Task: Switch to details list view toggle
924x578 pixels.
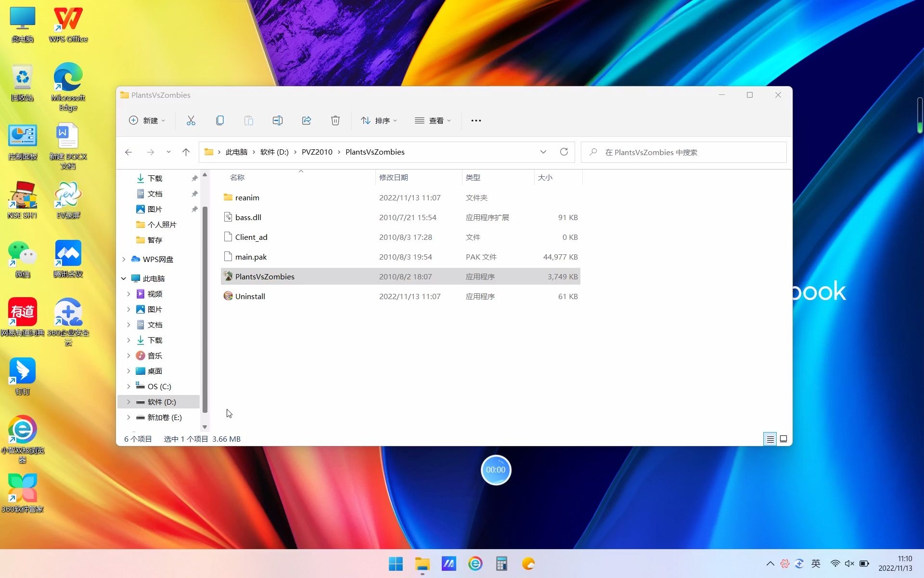Action: [x=770, y=439]
